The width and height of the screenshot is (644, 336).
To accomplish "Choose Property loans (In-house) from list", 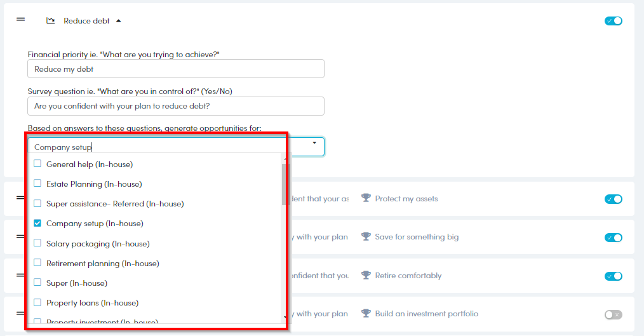I will coord(92,302).
